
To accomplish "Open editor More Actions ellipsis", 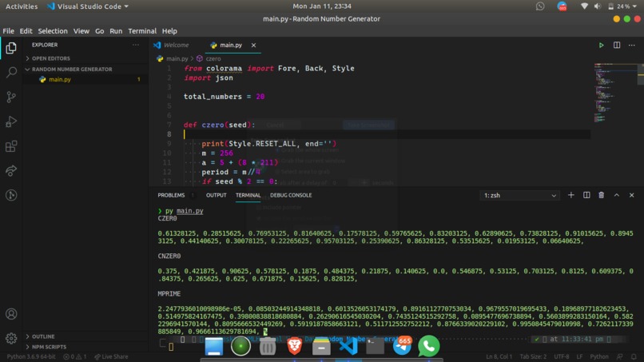I will click(x=632, y=46).
